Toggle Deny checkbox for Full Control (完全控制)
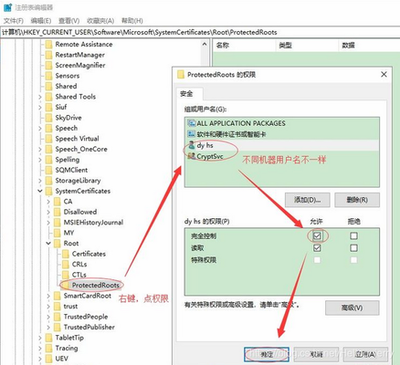400x365 pixels. point(354,236)
